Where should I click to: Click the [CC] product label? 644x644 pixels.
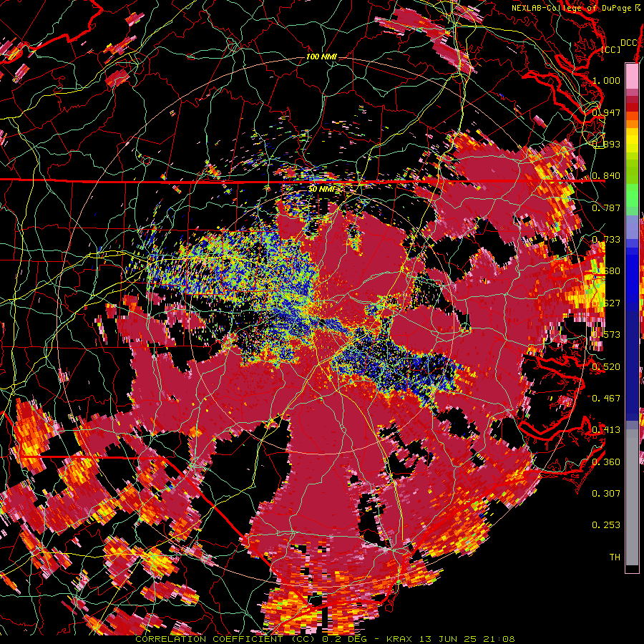coord(610,49)
